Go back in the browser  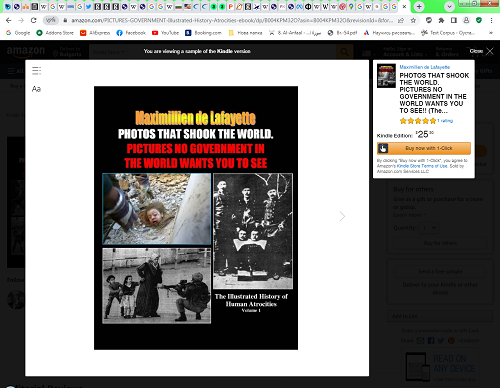coord(9,20)
